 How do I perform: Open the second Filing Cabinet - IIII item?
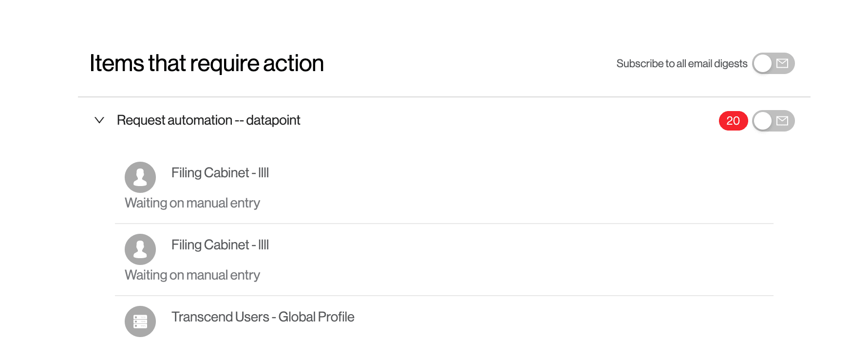220,245
